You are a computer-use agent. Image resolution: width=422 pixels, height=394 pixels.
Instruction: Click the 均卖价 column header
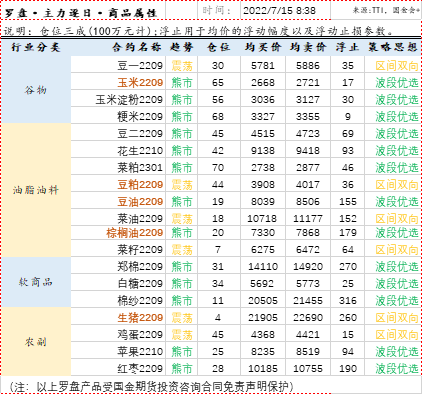point(308,47)
